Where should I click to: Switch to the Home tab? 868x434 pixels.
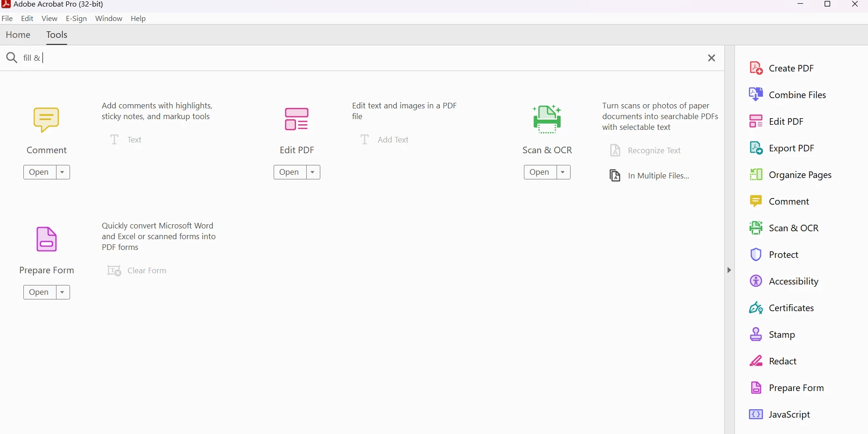(18, 35)
